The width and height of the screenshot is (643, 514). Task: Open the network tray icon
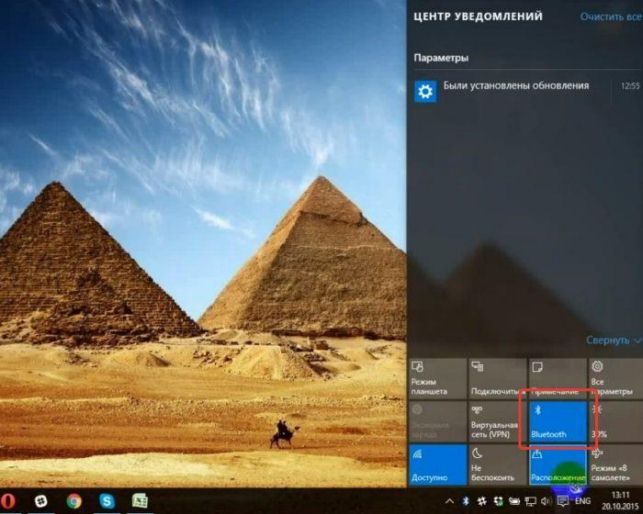(x=531, y=501)
